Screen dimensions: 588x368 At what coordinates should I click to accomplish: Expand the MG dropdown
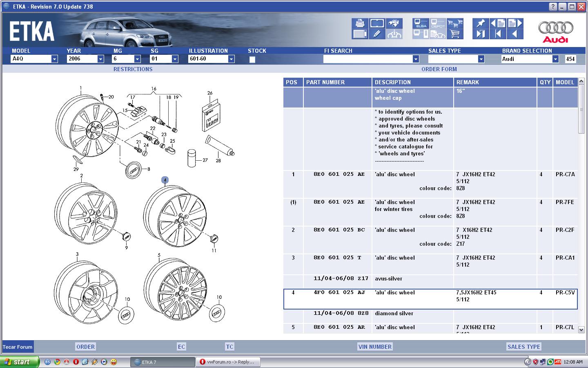[137, 59]
